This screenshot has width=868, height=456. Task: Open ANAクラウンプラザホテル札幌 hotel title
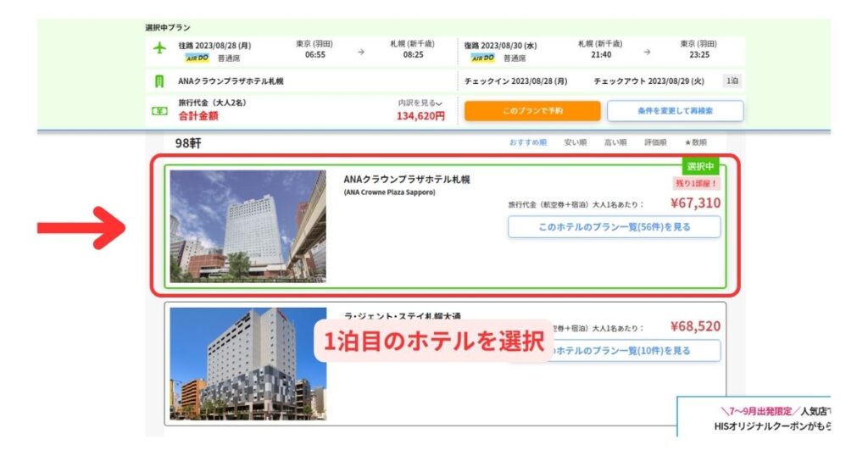[407, 180]
